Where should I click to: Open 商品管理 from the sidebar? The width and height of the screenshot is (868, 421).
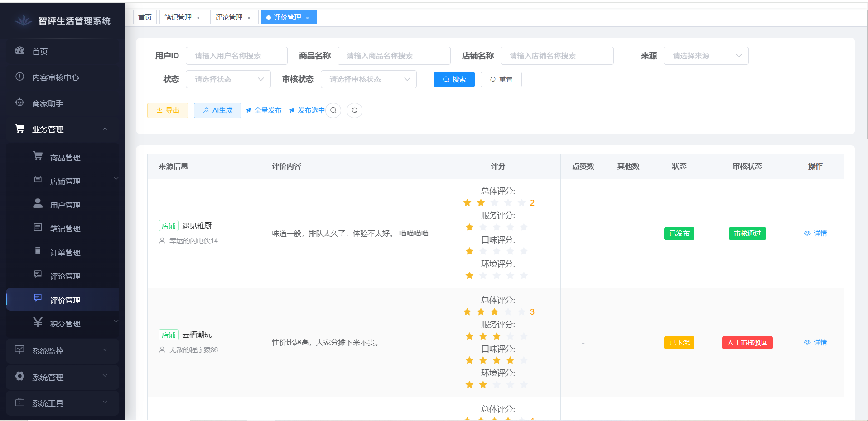(38, 157)
